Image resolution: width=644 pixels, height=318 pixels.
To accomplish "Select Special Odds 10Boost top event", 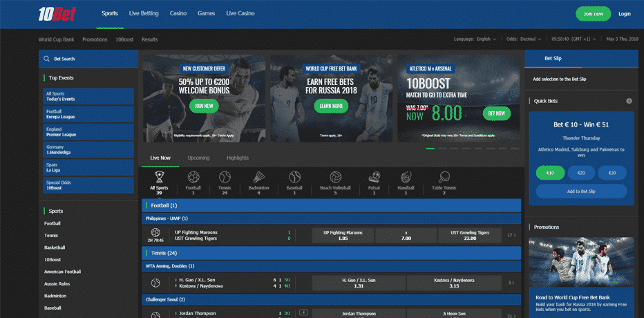I will click(x=88, y=185).
